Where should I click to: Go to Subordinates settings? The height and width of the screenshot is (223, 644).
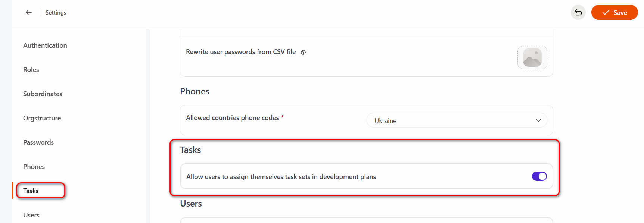[43, 94]
